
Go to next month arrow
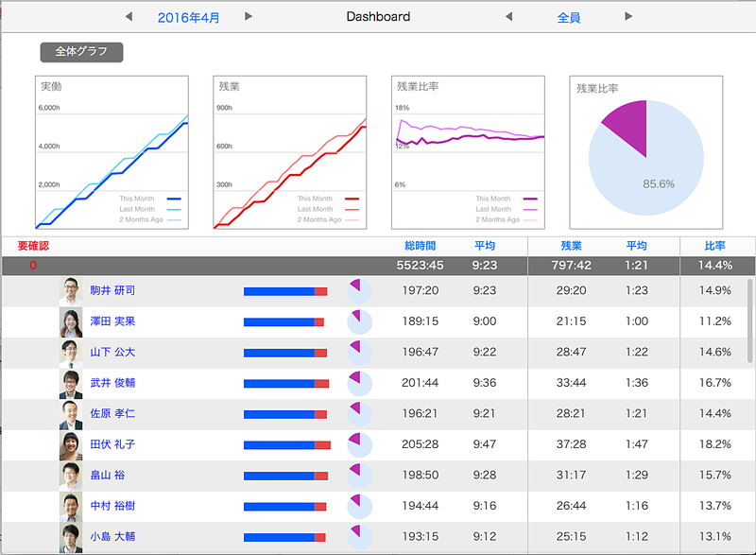(249, 17)
